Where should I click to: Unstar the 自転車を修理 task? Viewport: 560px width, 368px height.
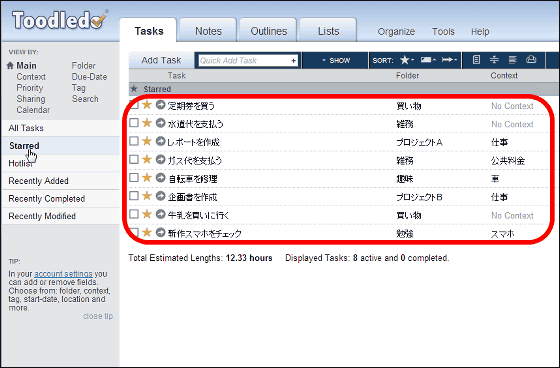pyautogui.click(x=147, y=178)
